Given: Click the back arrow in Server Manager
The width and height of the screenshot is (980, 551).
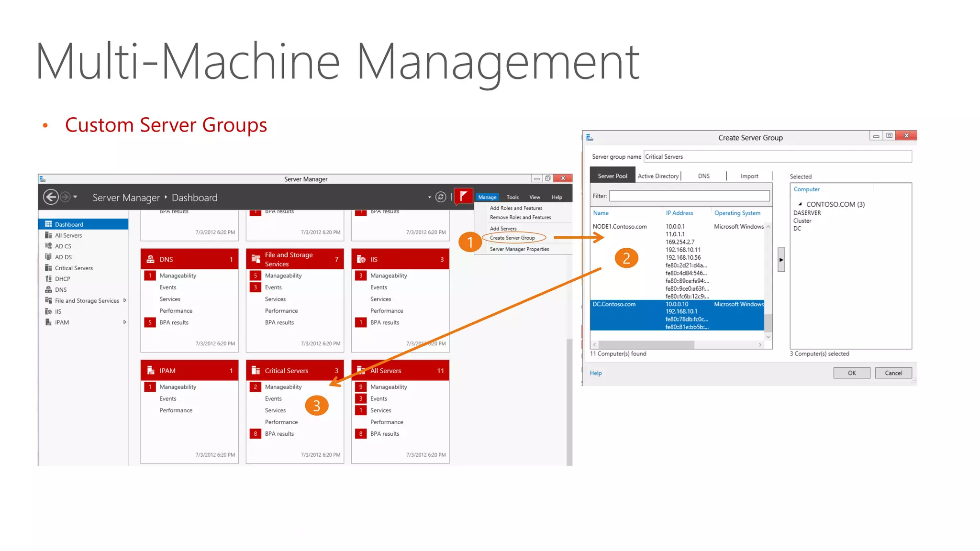Looking at the screenshot, I should pyautogui.click(x=51, y=197).
